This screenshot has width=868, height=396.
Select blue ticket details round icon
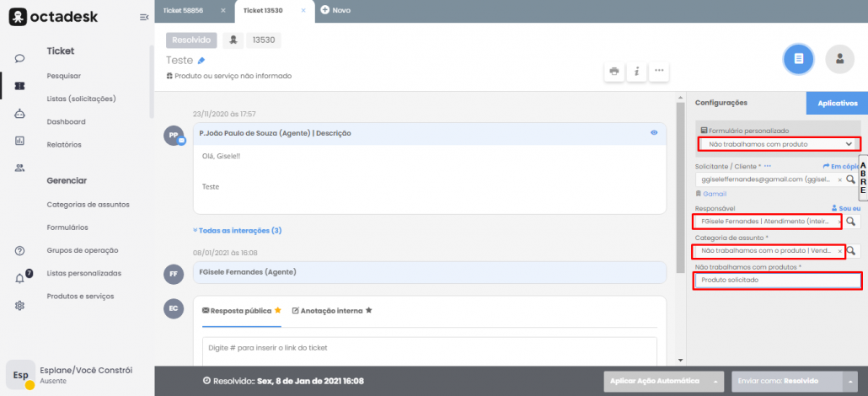point(798,58)
